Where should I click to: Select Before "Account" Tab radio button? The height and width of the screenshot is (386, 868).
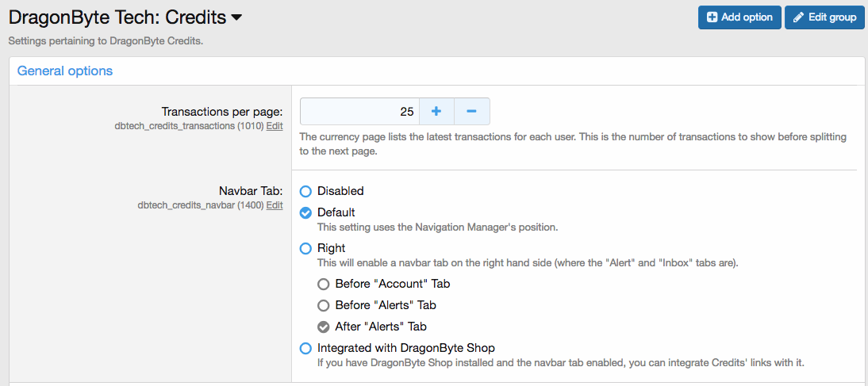pyautogui.click(x=323, y=284)
